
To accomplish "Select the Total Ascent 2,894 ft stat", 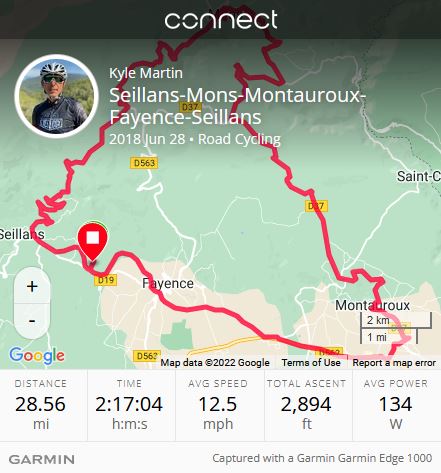I will 306,405.
